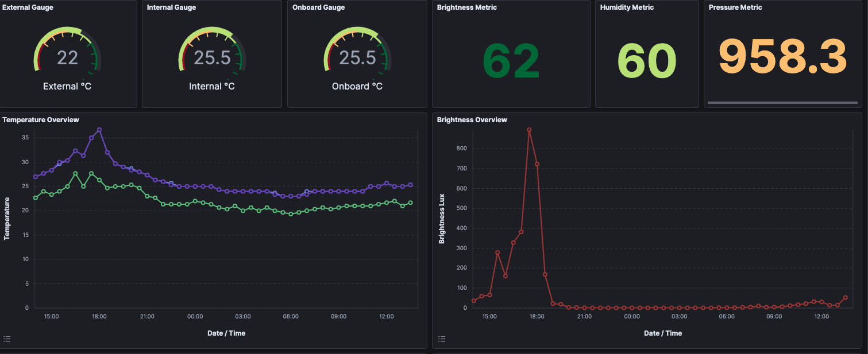
Task: Click the Brightness Overview panel title
Action: 472,120
